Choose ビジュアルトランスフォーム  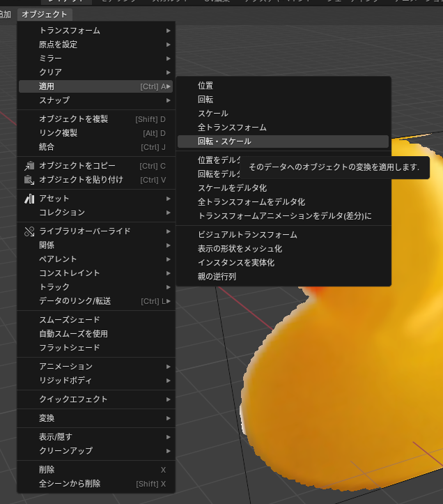click(283, 235)
